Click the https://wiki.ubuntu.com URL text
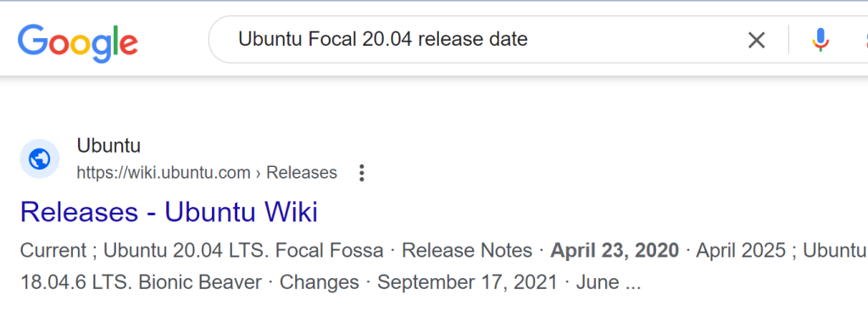 pos(164,173)
